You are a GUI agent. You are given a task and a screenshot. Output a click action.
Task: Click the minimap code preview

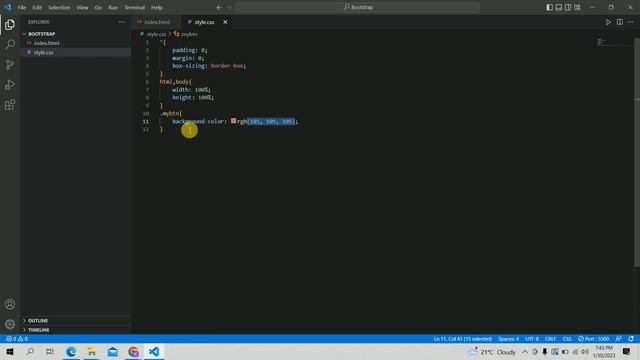click(601, 42)
